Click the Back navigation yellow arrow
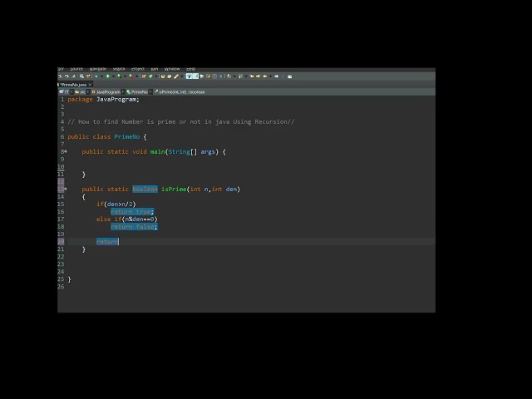 pyautogui.click(x=265, y=76)
